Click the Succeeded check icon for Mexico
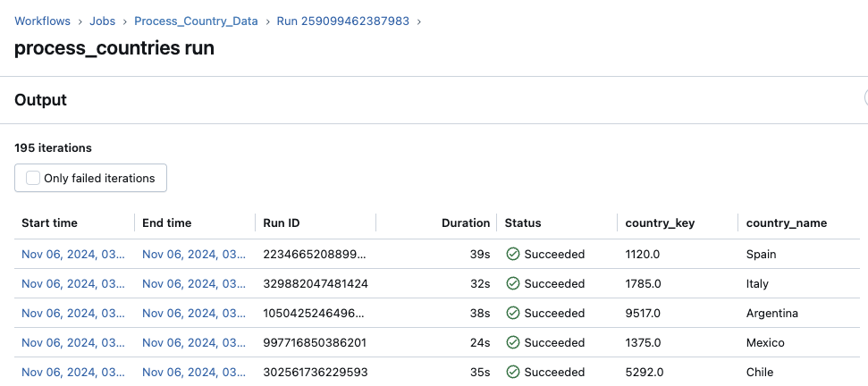 pos(513,343)
